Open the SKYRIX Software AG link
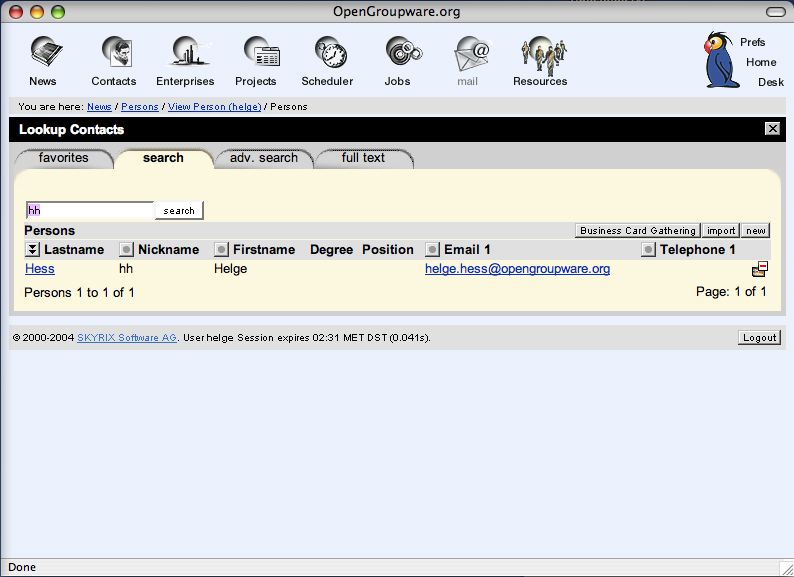Screen dimensions: 794x577 127,338
